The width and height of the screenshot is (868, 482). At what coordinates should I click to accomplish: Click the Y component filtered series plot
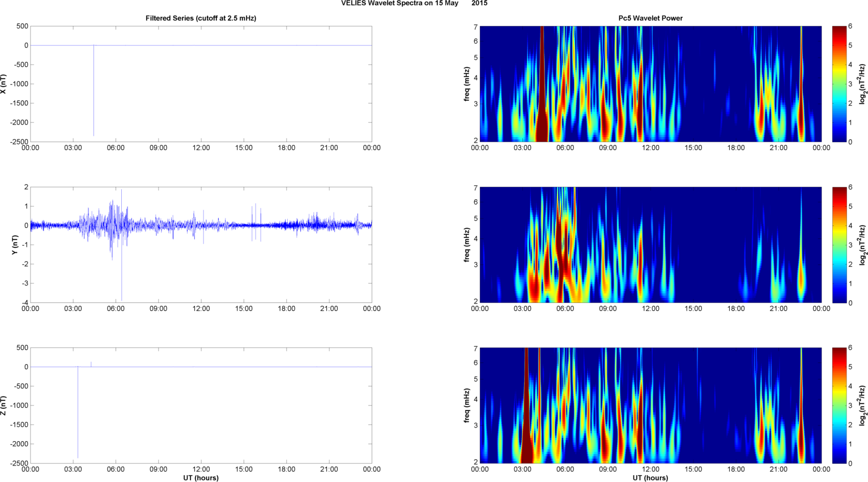pyautogui.click(x=201, y=245)
